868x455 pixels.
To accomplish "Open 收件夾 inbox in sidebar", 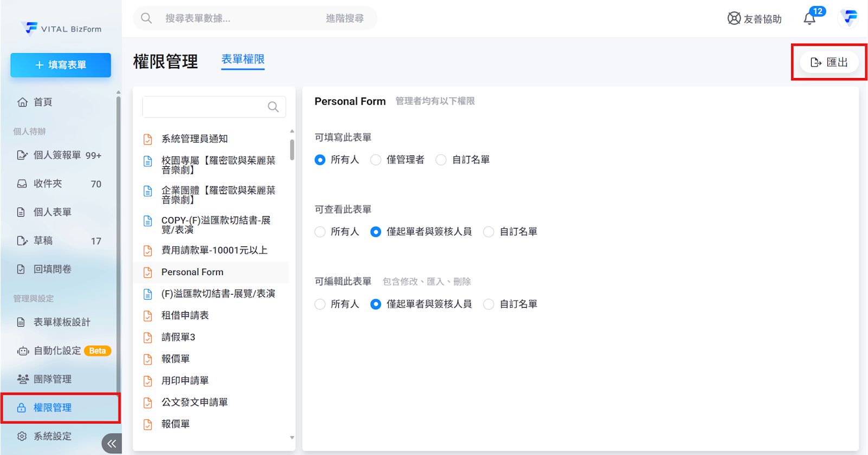I will pyautogui.click(x=48, y=184).
